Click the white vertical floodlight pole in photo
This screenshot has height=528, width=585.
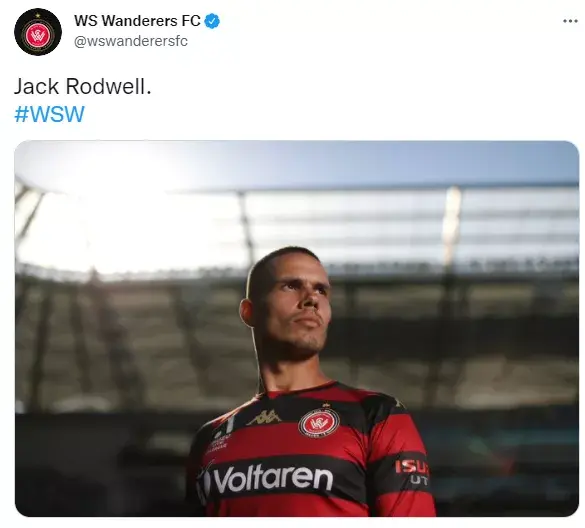click(x=452, y=224)
